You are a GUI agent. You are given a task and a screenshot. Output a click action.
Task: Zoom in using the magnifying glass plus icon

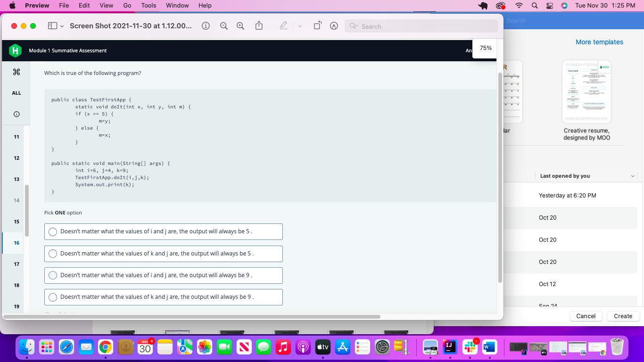[240, 26]
